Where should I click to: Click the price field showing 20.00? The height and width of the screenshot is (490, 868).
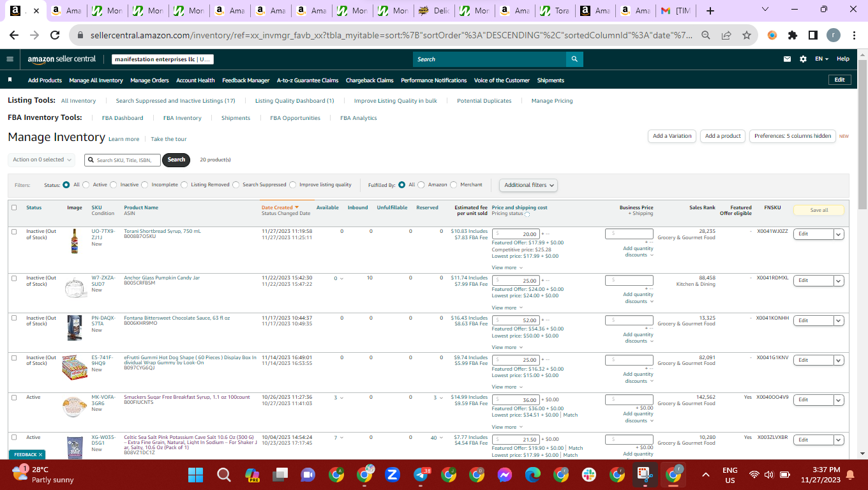516,234
